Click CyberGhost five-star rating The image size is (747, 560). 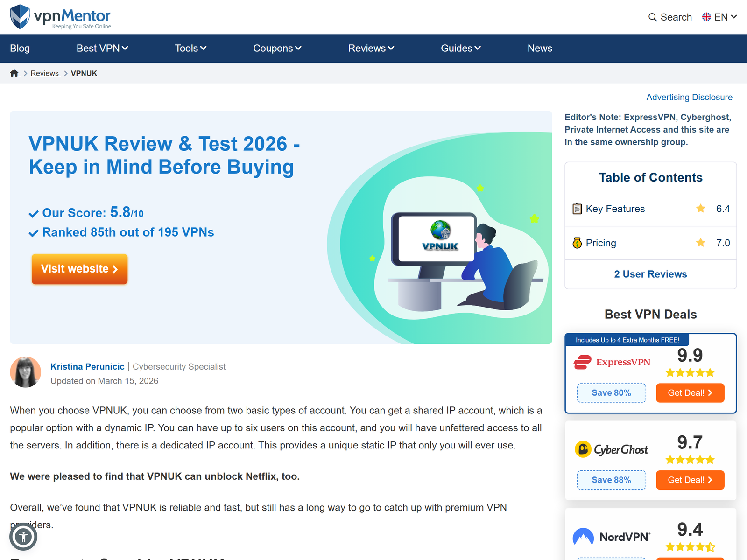690,460
